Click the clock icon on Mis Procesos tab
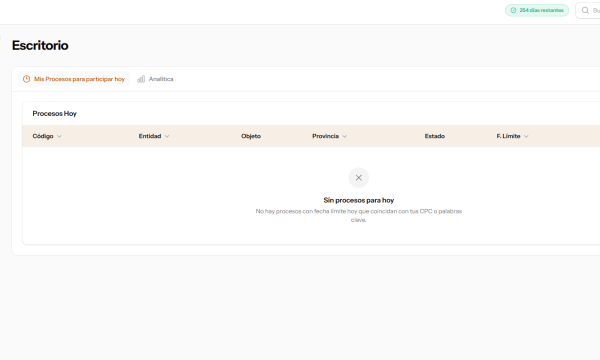 coord(26,79)
